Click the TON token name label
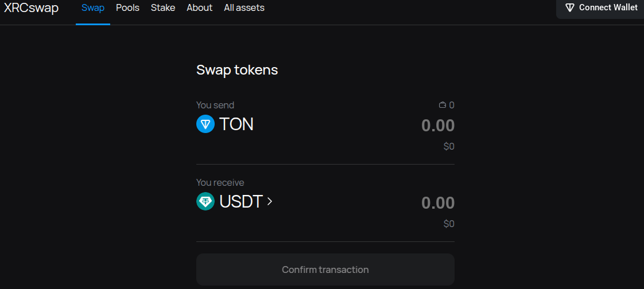 236,124
